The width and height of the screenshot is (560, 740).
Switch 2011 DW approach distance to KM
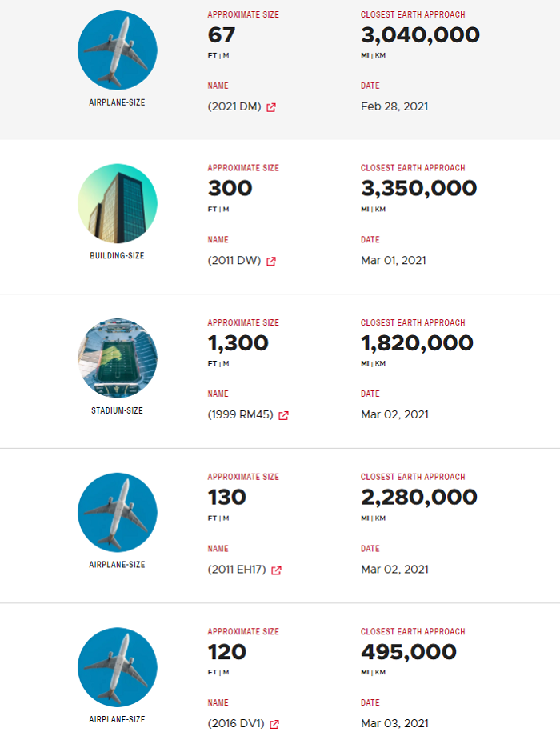click(380, 210)
